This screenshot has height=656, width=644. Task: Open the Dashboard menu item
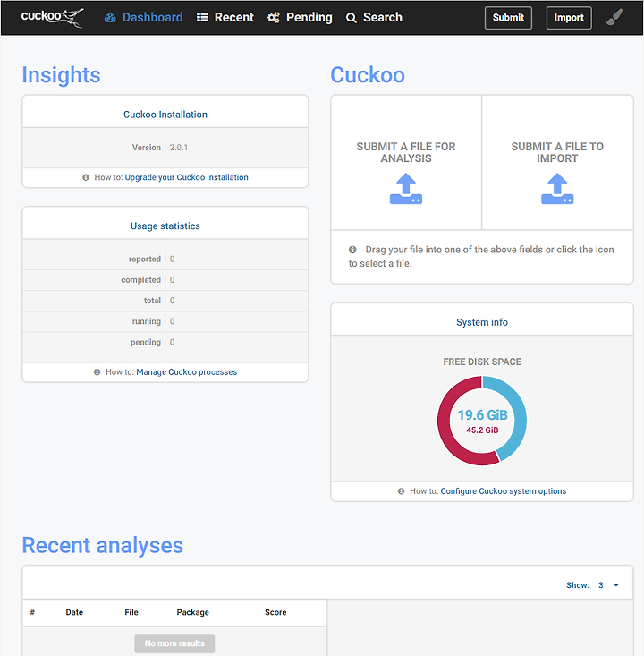pyautogui.click(x=143, y=17)
